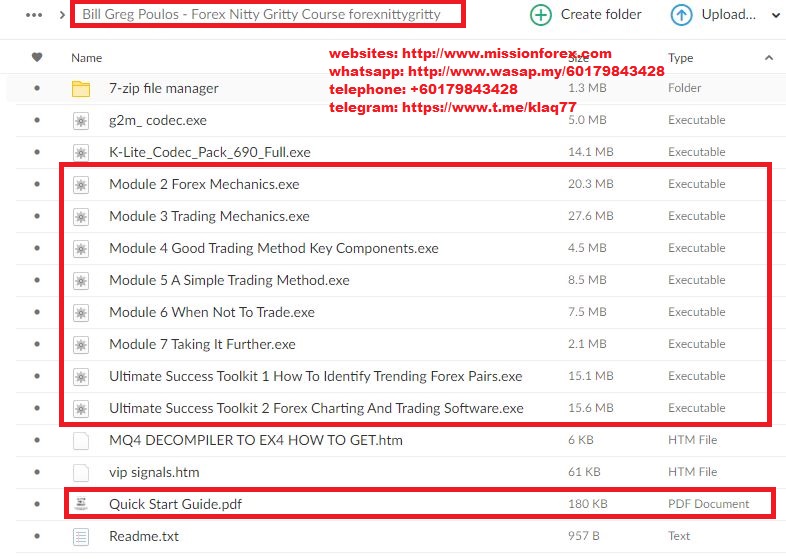Select g2m_ codec.exe file name

point(158,121)
